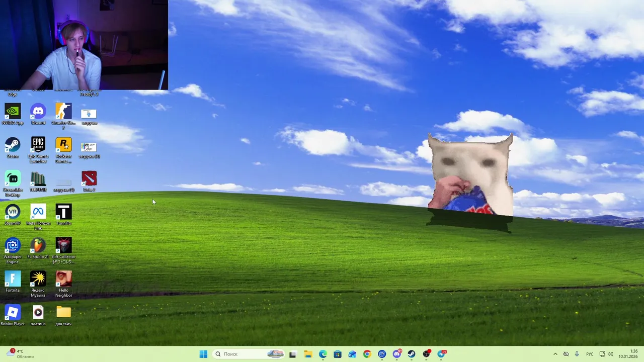Screen dimensions: 644x362
Task: Open the NVIDIA App desktop shortcut
Action: 13,115
